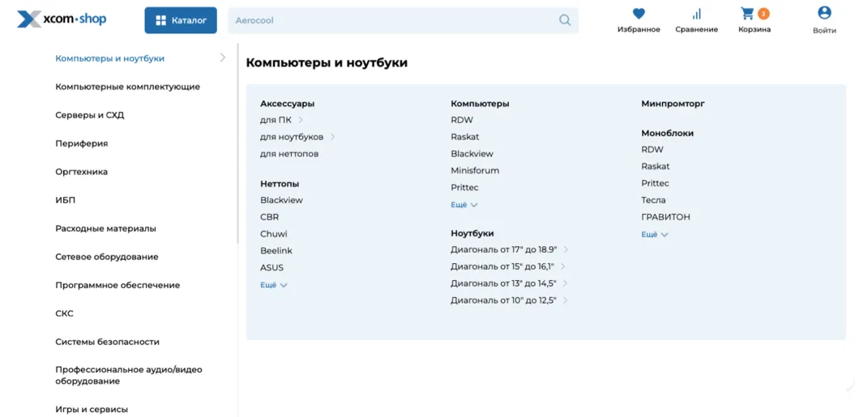Open ГРАВИТОН monoblock brand
Image resolution: width=868 pixels, height=417 pixels.
pyautogui.click(x=666, y=217)
